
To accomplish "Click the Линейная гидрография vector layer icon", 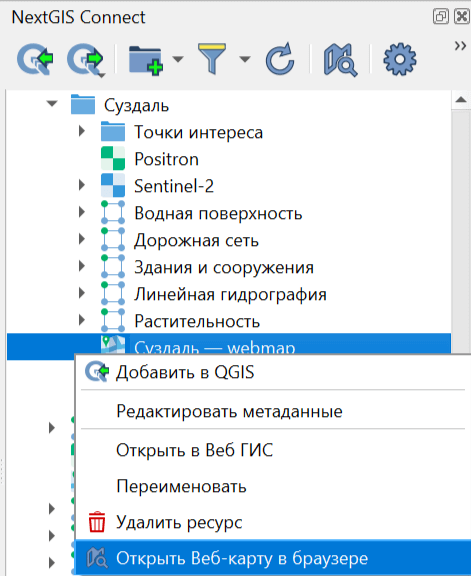I will point(113,294).
